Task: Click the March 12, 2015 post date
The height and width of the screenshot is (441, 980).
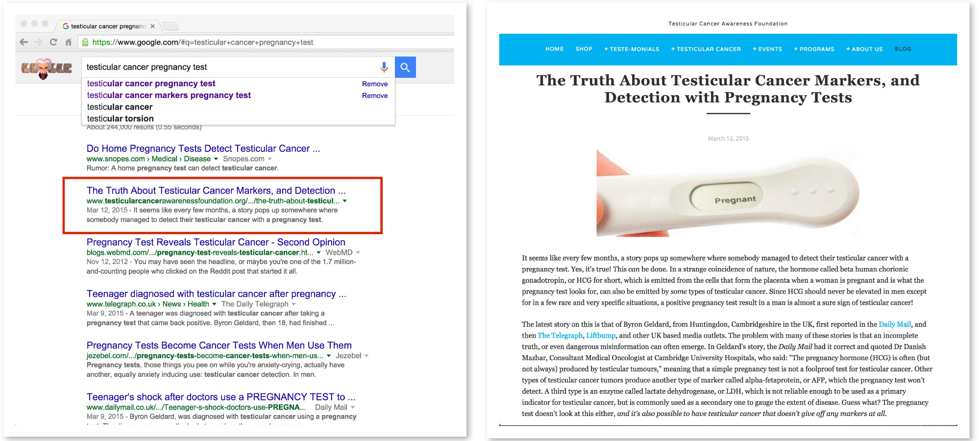Action: pyautogui.click(x=728, y=139)
